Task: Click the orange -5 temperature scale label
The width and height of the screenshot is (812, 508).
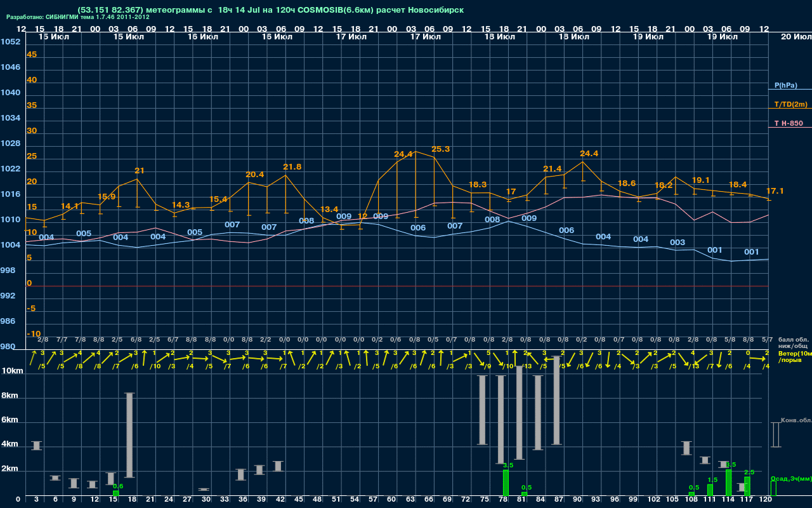Action: pyautogui.click(x=31, y=309)
